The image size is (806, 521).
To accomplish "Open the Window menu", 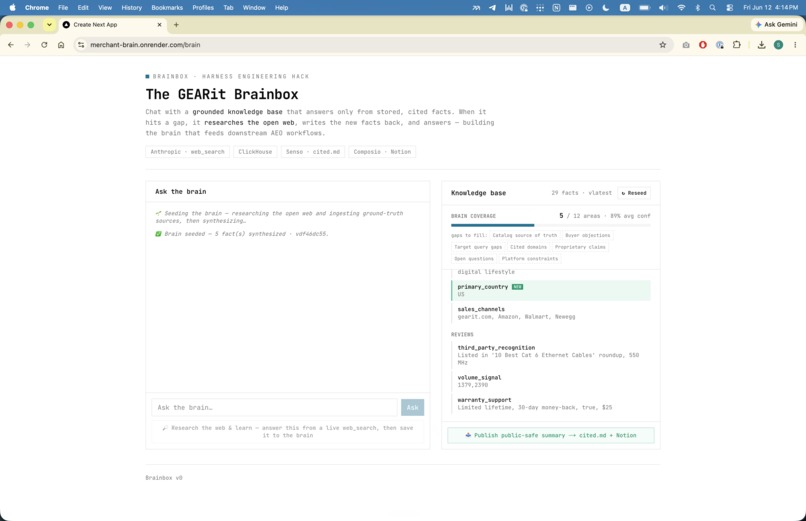I will coord(254,8).
